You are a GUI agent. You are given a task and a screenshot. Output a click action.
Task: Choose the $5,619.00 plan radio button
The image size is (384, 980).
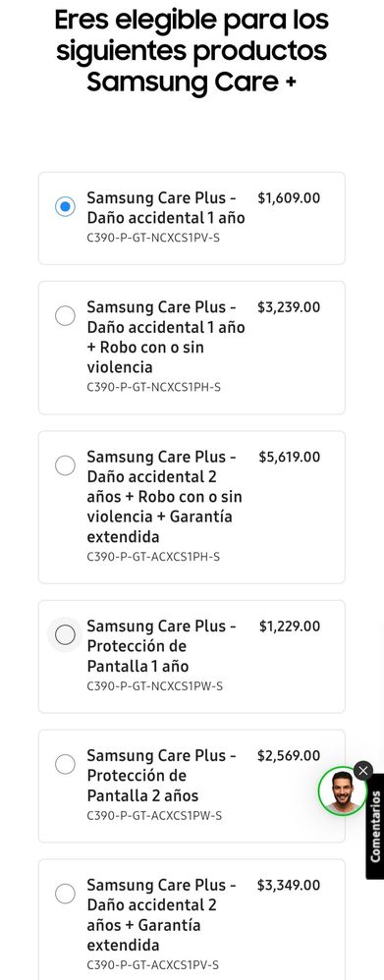[65, 465]
